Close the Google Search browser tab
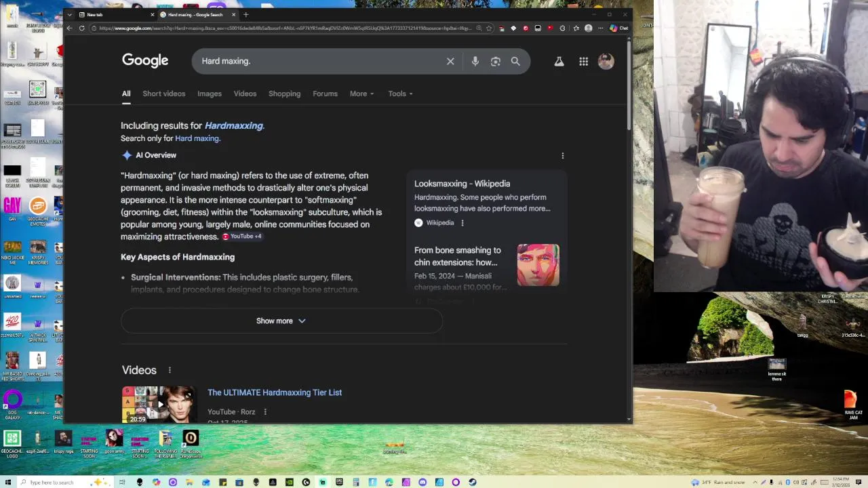Image resolution: width=868 pixels, height=488 pixels. click(233, 14)
